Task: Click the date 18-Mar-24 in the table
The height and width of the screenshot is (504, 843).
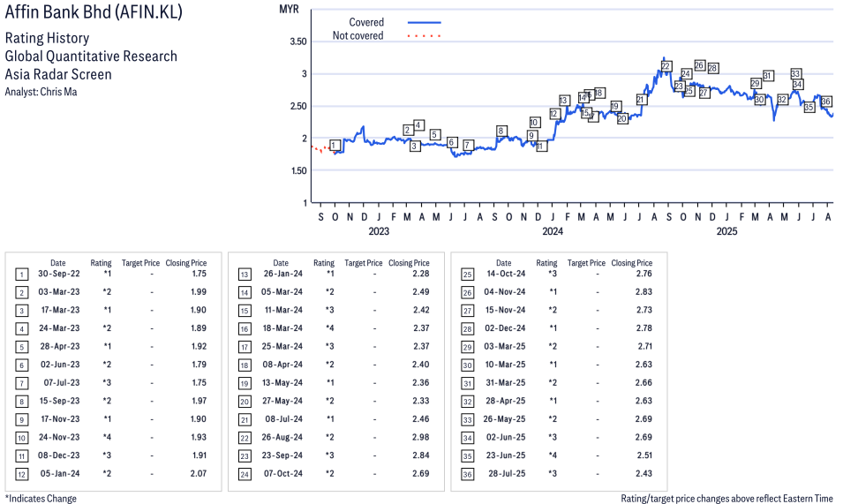Action: pos(282,327)
